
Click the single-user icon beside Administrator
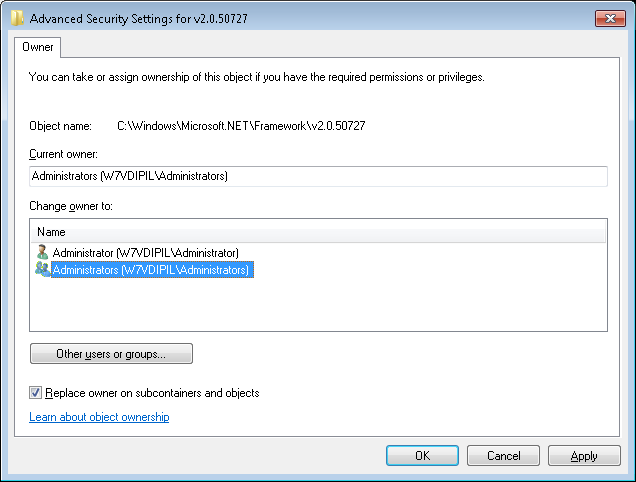42,252
